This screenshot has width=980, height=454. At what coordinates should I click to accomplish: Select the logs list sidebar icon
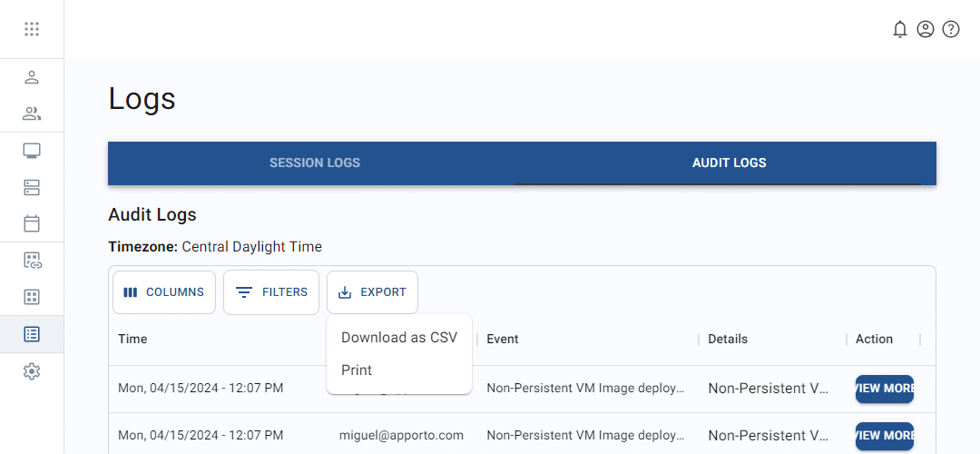click(x=32, y=334)
